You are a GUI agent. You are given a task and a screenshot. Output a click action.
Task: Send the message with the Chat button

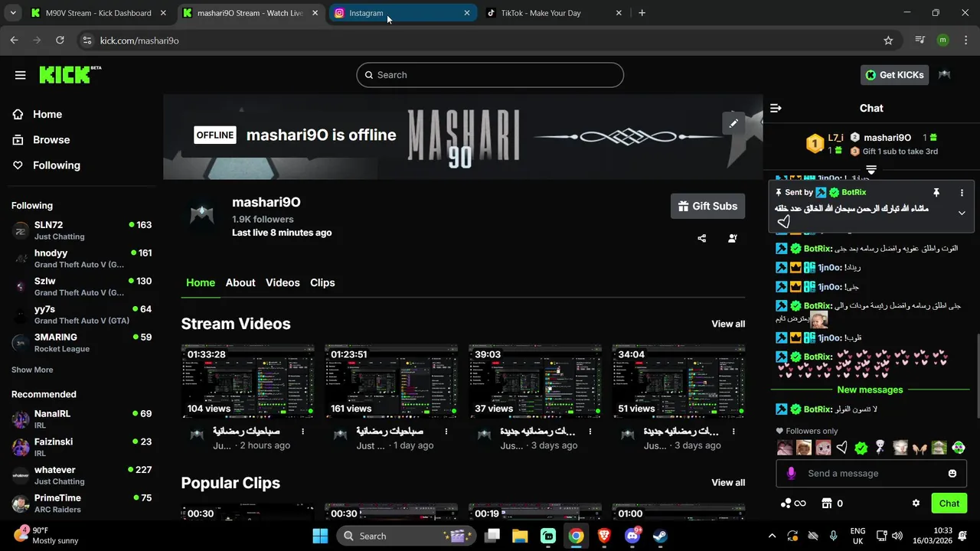point(949,504)
